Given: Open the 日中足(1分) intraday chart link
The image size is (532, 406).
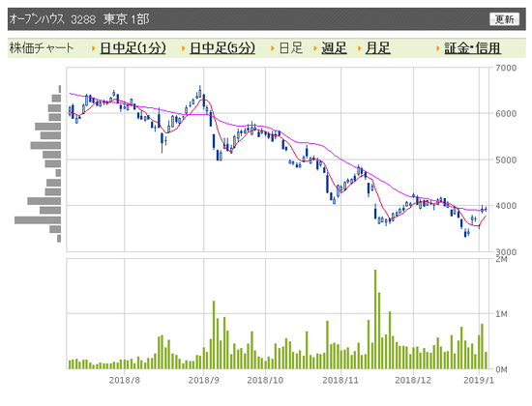Looking at the screenshot, I should click(x=133, y=47).
